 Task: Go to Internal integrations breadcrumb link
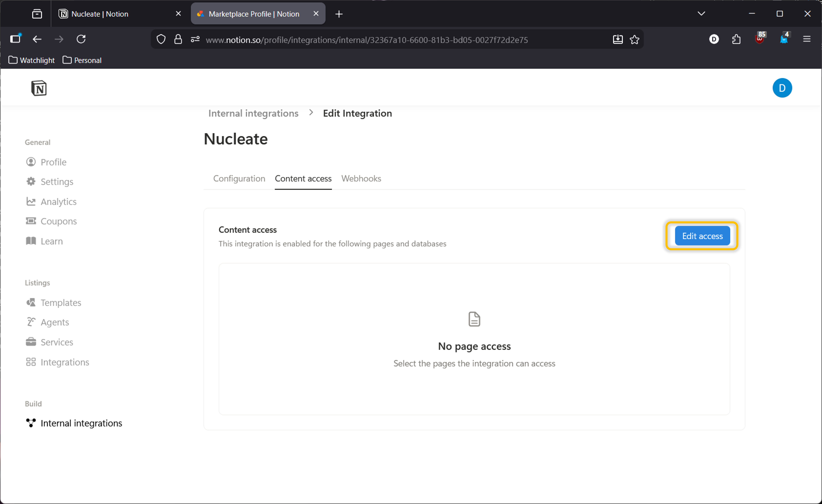coord(253,113)
